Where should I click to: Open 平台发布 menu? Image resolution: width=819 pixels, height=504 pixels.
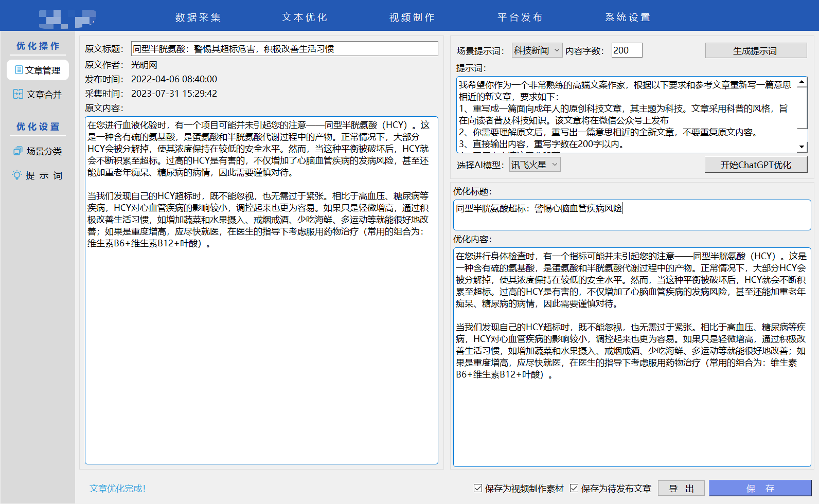tap(520, 17)
